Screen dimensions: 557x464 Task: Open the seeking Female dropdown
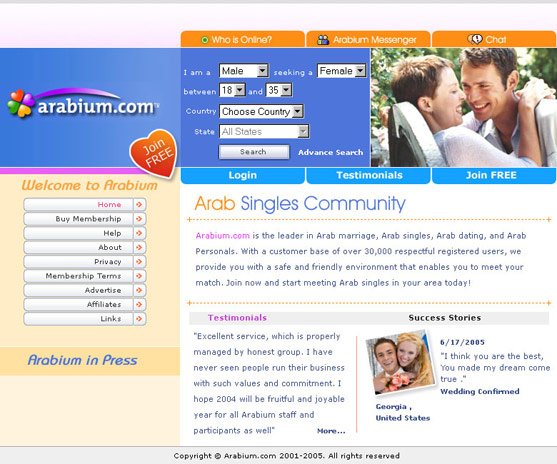point(341,71)
